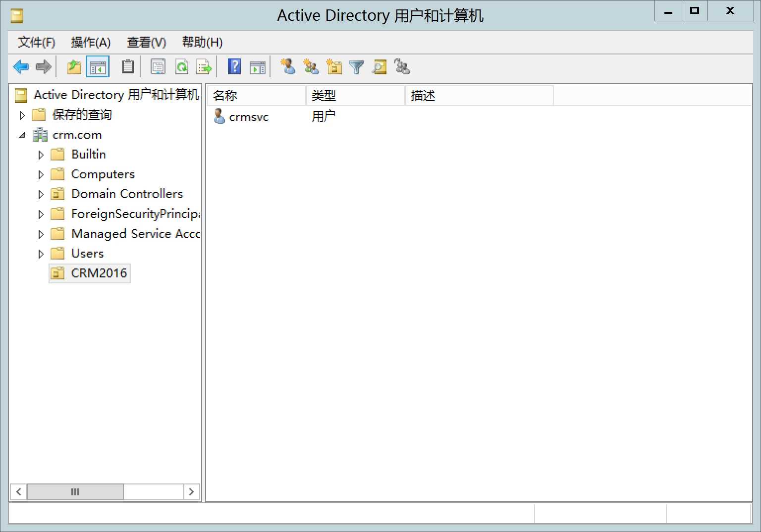Click the Domain Controllers OU folder icon

pos(58,194)
